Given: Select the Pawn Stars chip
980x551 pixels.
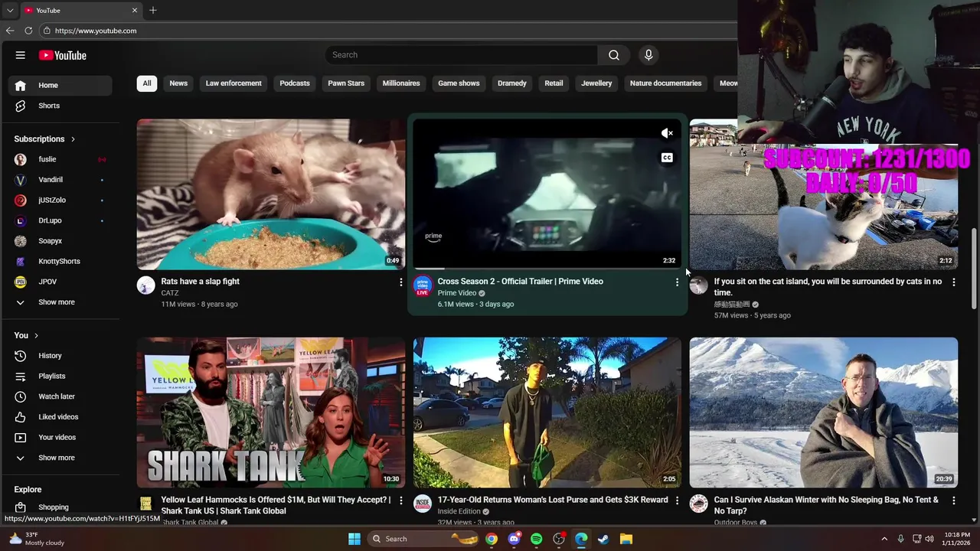Looking at the screenshot, I should pos(346,83).
